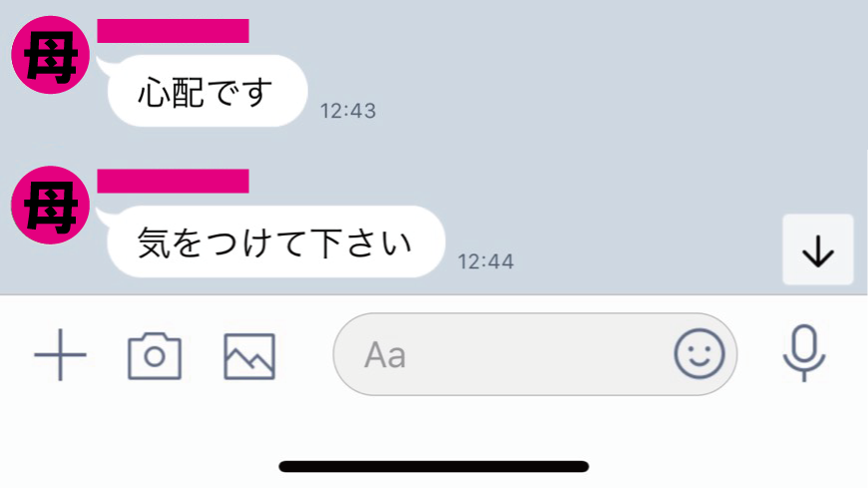868x488 pixels.
Task: Tap the top 母 profile avatar
Action: 50,55
